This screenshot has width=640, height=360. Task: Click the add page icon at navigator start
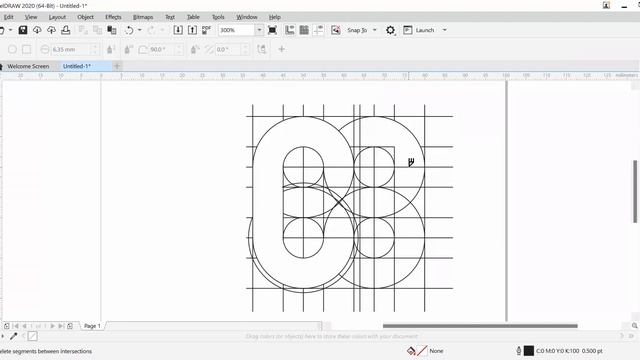point(7,326)
